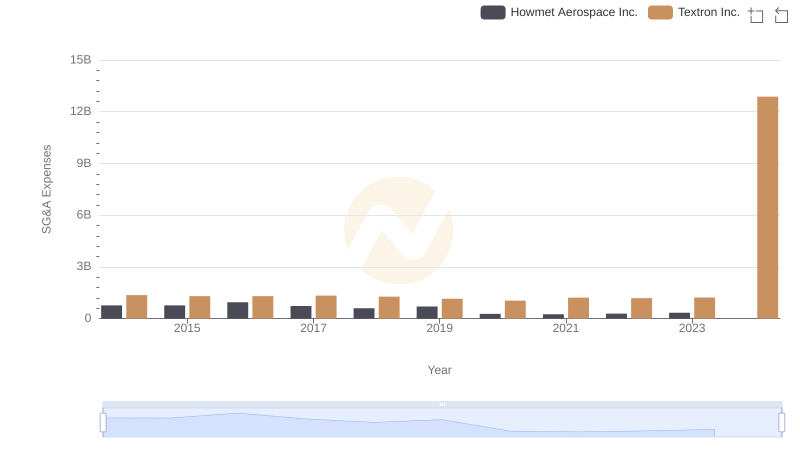
Task: Click the x-axis label 2017
Action: pos(313,328)
